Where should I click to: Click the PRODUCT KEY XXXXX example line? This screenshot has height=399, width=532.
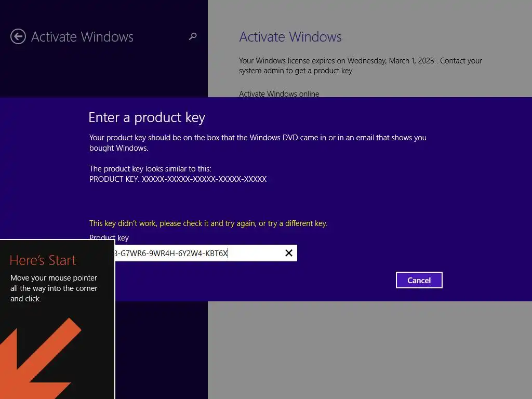[178, 179]
